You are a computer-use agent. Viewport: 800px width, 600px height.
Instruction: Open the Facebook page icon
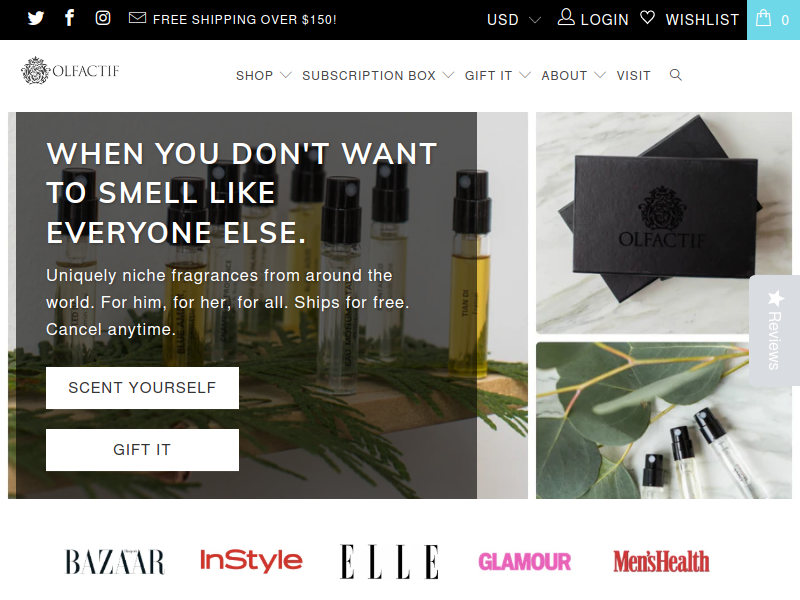69,18
